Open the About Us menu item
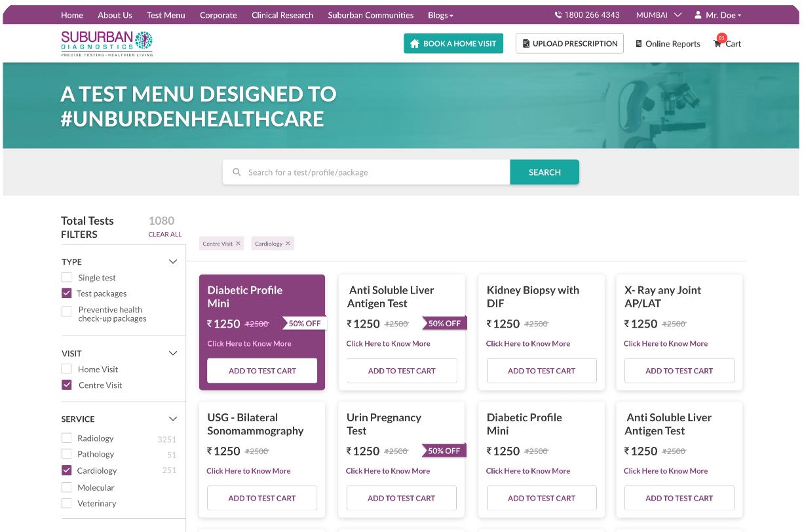Image resolution: width=804 pixels, height=532 pixels. tap(115, 15)
